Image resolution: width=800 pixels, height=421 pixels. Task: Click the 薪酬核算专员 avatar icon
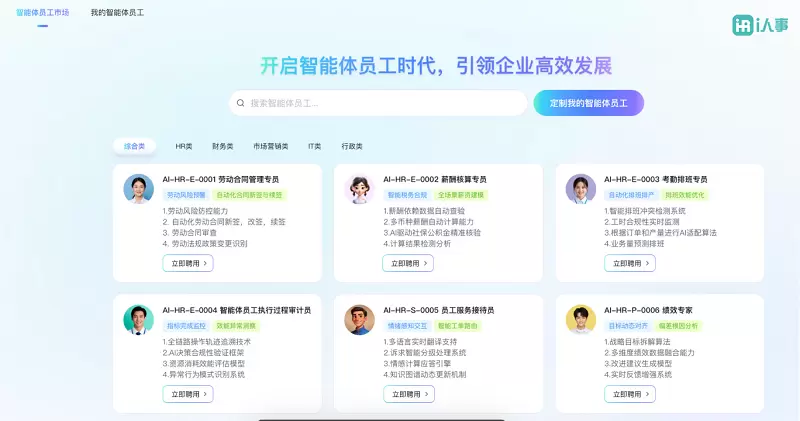[360, 189]
